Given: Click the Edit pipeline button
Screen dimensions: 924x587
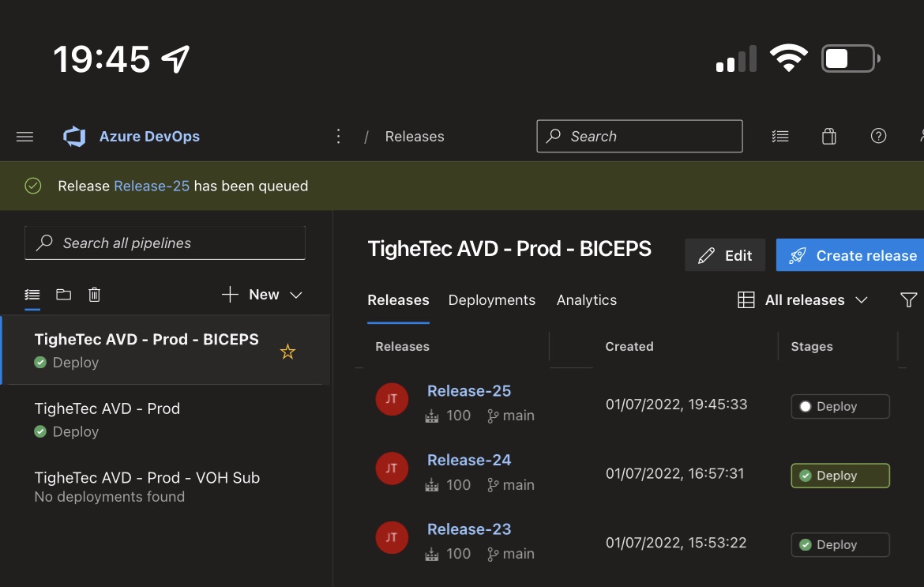Looking at the screenshot, I should 724,255.
